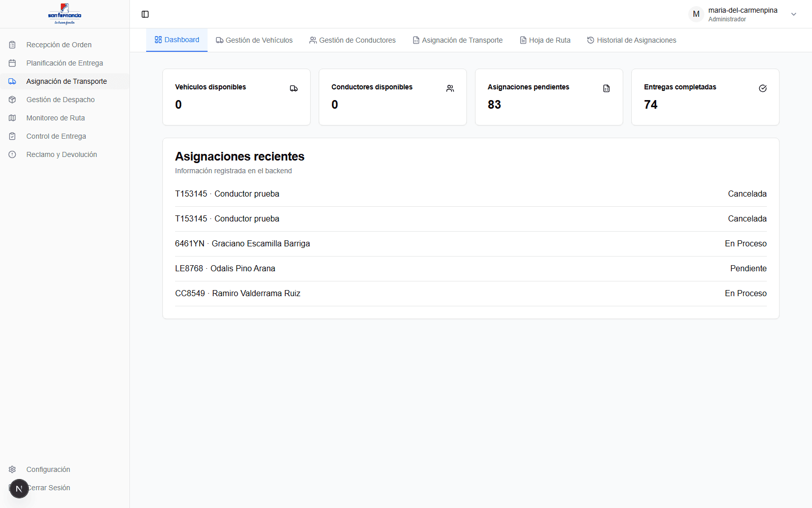The height and width of the screenshot is (508, 812).
Task: Open the Dashboard tab
Action: tap(177, 40)
